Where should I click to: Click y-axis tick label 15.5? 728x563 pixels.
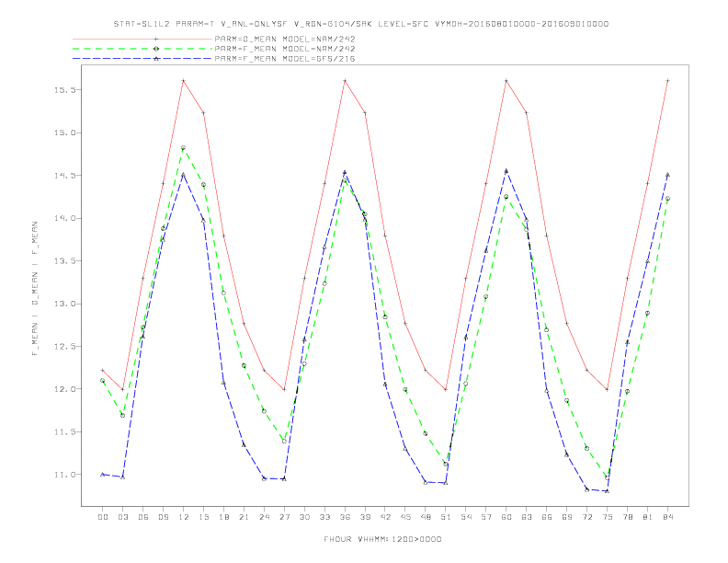coord(64,89)
